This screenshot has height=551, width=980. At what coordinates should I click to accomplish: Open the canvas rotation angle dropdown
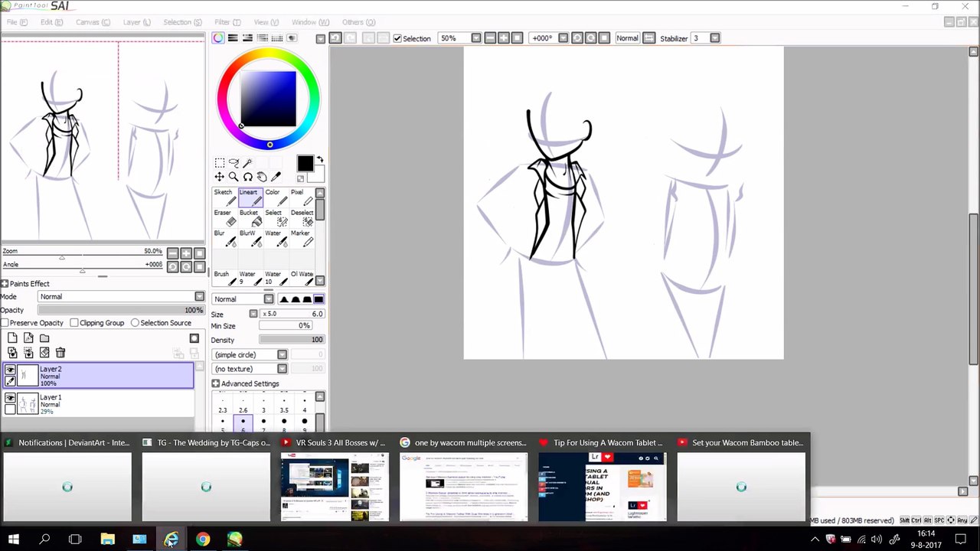tap(563, 38)
